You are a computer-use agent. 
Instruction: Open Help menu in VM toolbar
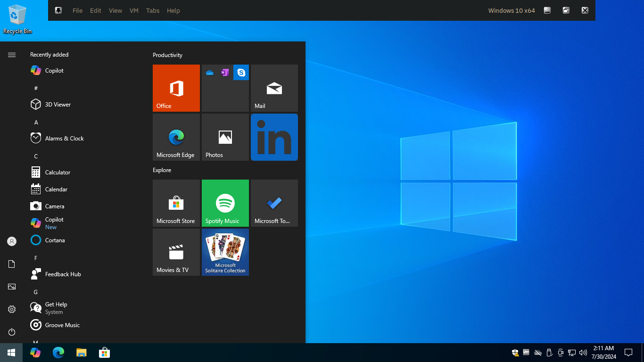point(173,10)
